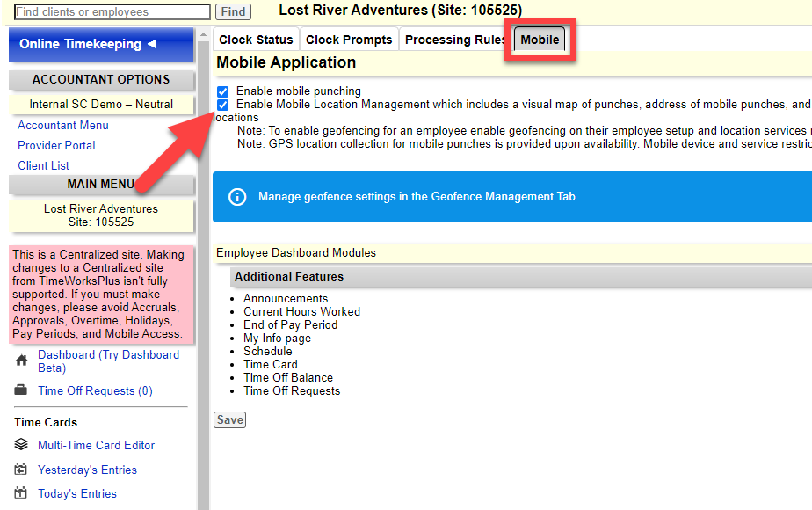Toggle Enable mobile punching checkbox
The height and width of the screenshot is (510, 812).
[x=222, y=91]
